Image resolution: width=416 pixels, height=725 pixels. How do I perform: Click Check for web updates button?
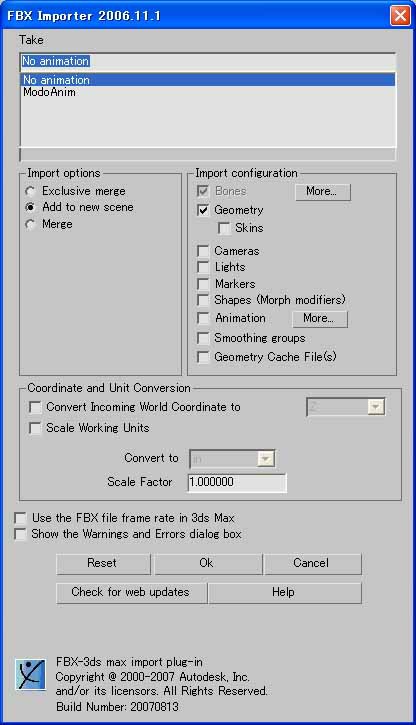coord(131,593)
